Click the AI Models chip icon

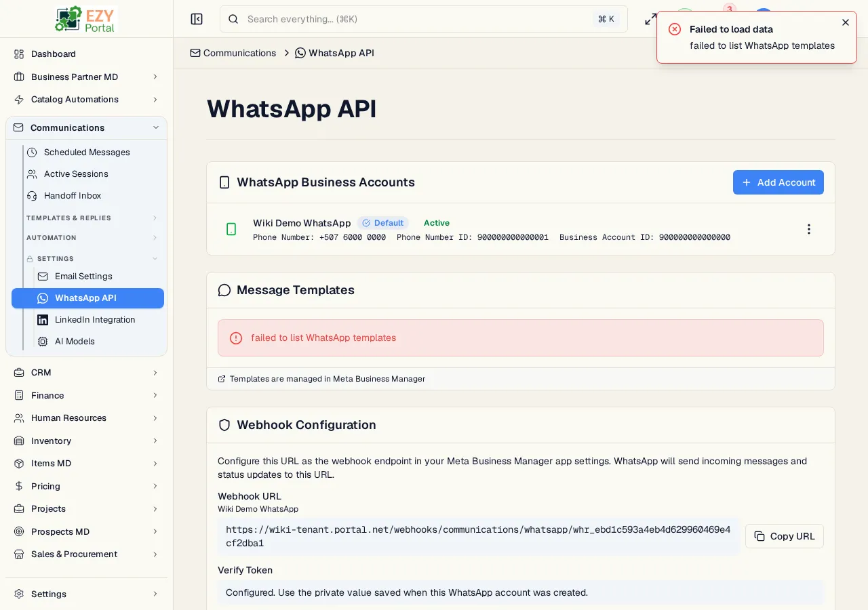(43, 342)
